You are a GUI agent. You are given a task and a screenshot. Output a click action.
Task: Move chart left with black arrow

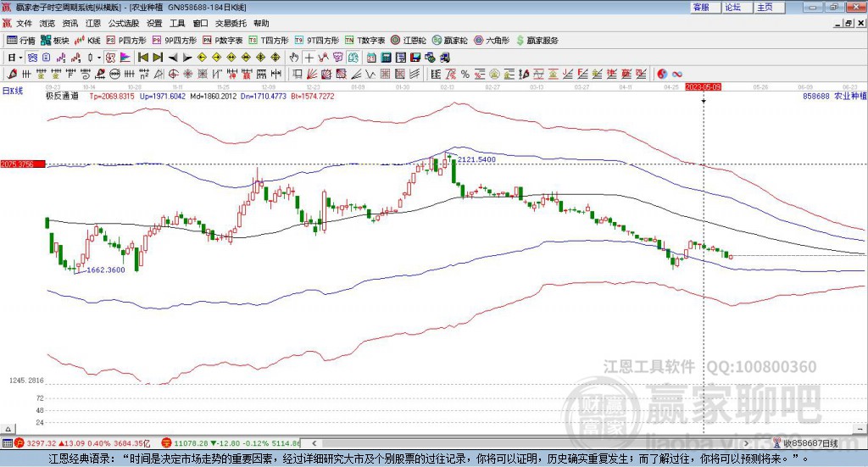pos(173,58)
